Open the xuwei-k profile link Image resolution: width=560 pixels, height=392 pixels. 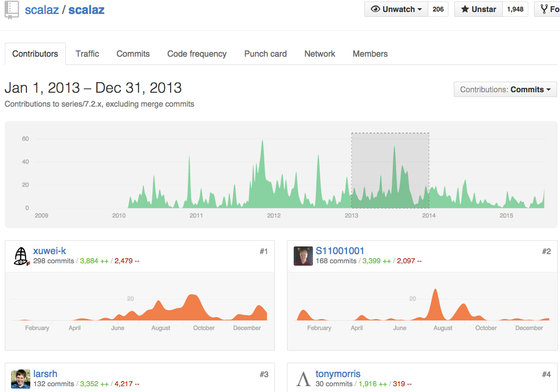coord(50,251)
